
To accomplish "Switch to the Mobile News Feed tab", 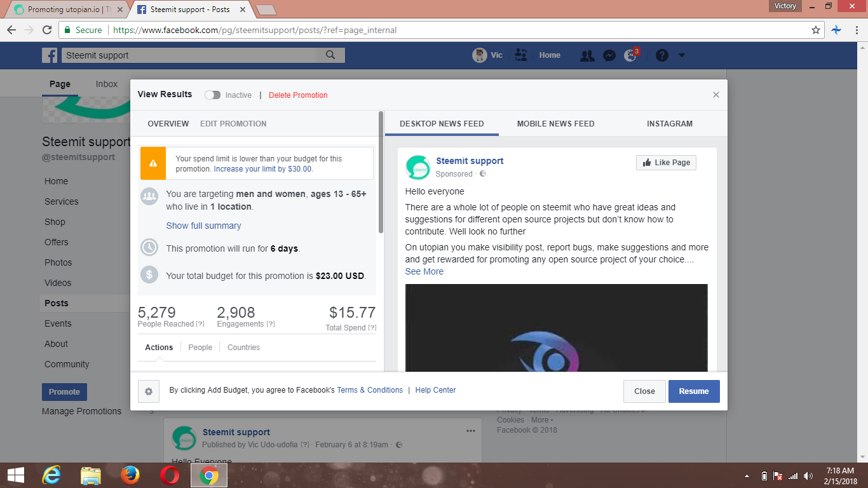I will 555,123.
